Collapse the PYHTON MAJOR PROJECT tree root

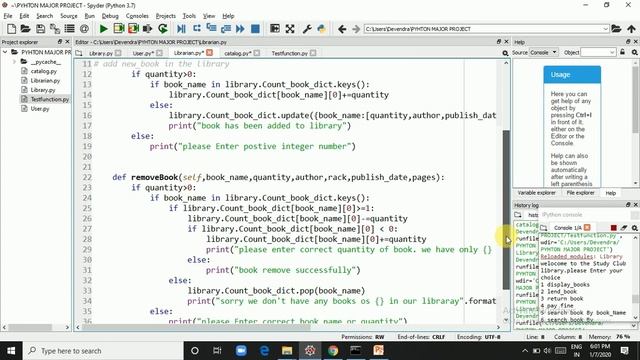click(5, 52)
